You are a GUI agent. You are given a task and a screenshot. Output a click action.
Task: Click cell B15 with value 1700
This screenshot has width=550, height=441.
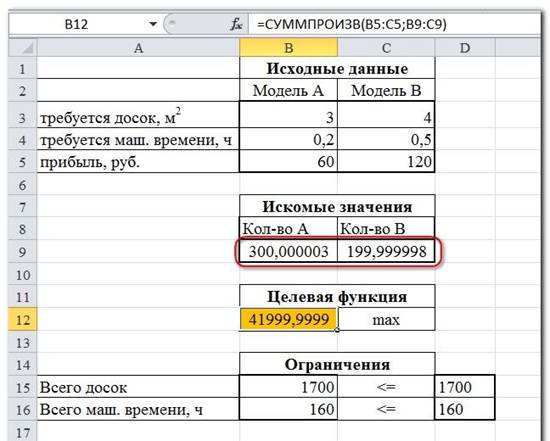click(x=288, y=387)
